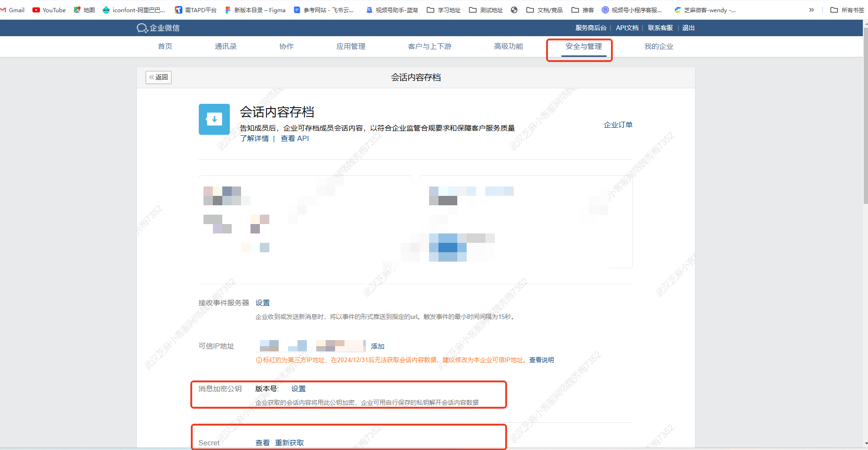Click 设置 for 消息加密公钥

click(298, 388)
